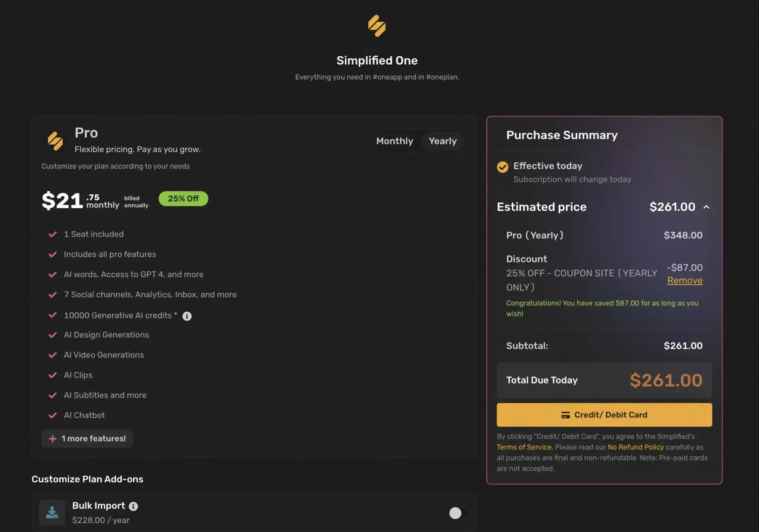This screenshot has height=532, width=759.
Task: Click the Effective today checkmark icon
Action: point(502,167)
